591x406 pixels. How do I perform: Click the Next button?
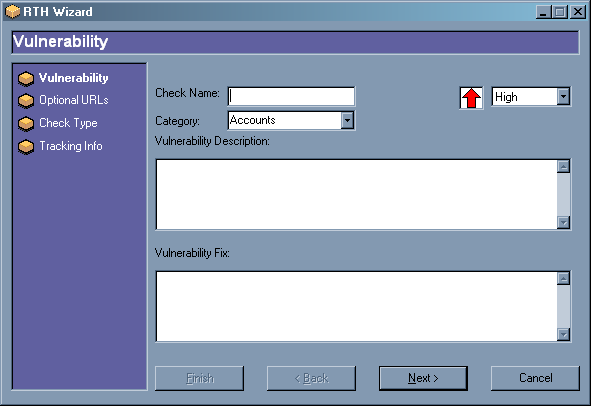click(423, 378)
